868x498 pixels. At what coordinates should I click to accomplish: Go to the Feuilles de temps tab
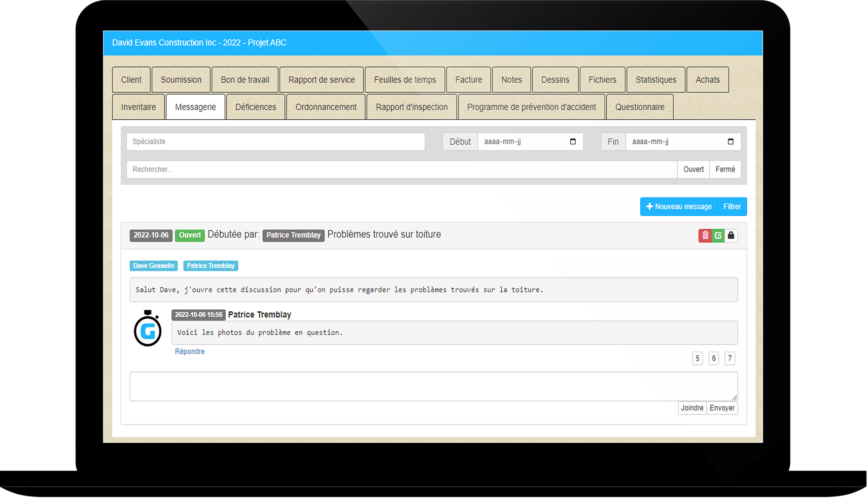tap(405, 80)
